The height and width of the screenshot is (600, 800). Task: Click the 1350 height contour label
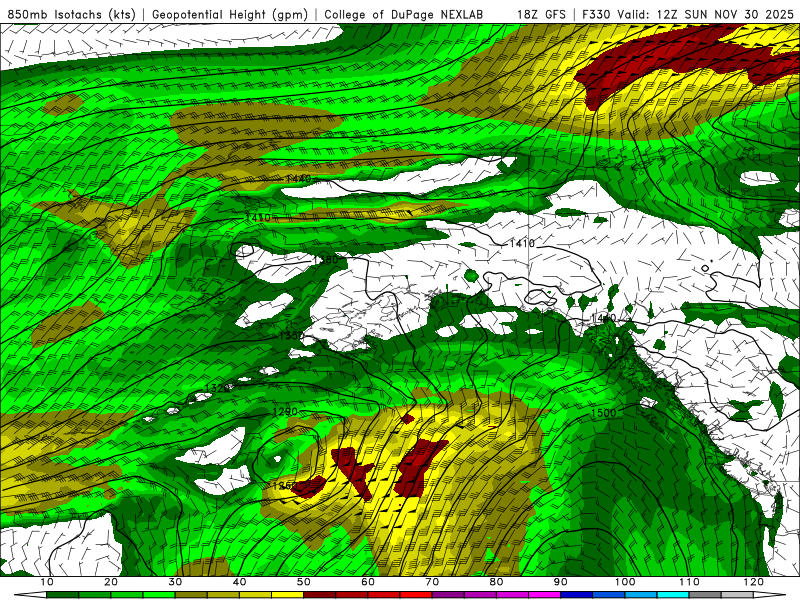291,336
